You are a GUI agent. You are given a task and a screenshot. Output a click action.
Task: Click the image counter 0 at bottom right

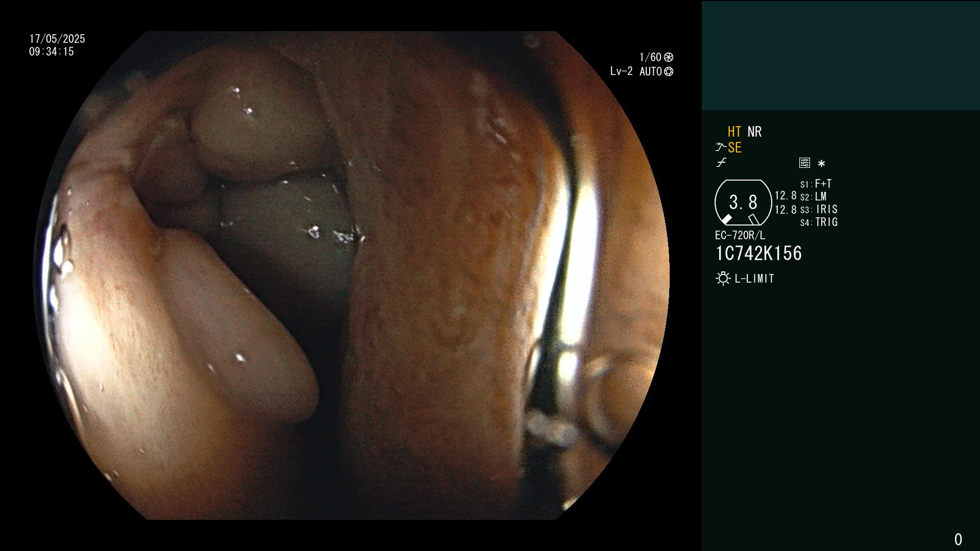pyautogui.click(x=958, y=539)
